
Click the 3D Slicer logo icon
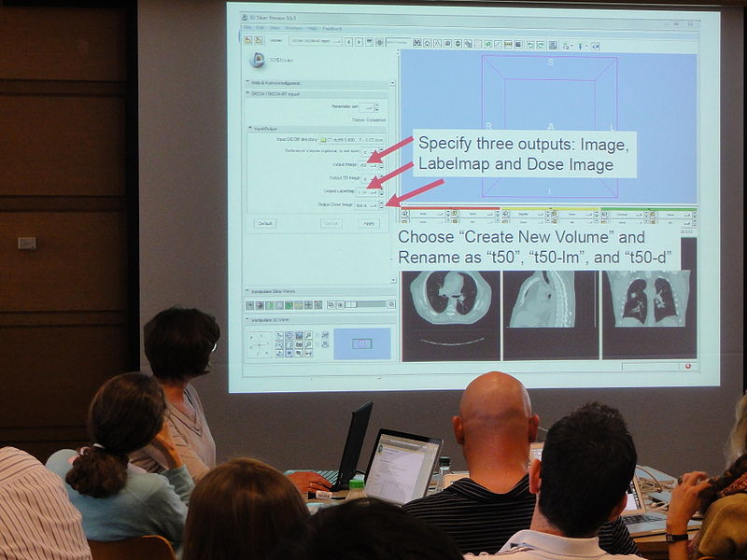tap(258, 60)
